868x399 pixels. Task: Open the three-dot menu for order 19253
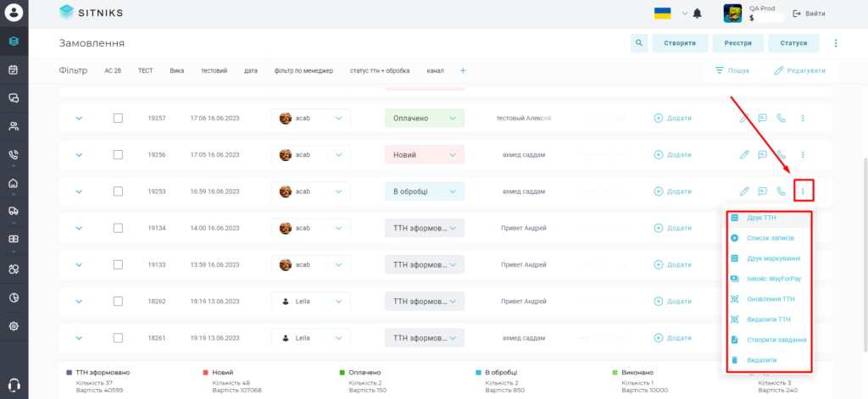click(804, 191)
